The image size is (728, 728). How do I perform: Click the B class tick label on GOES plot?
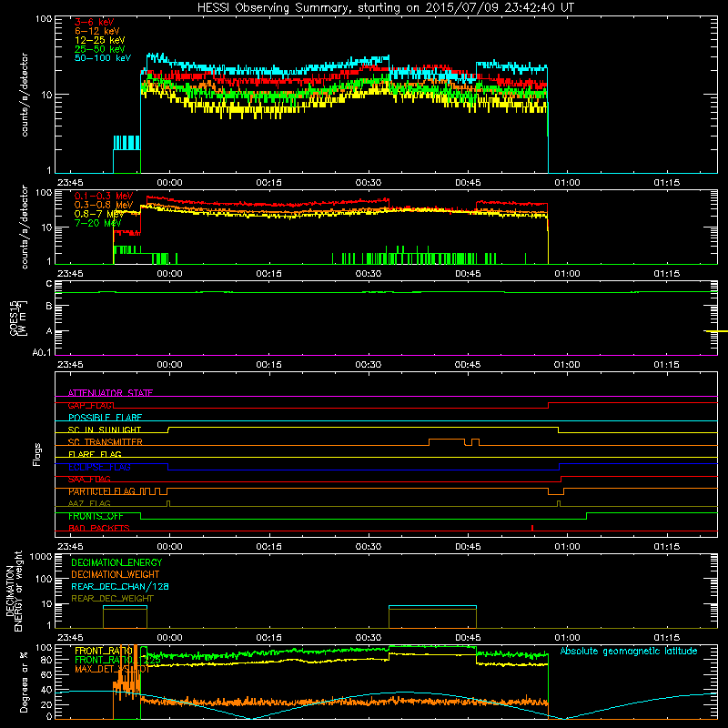49,307
